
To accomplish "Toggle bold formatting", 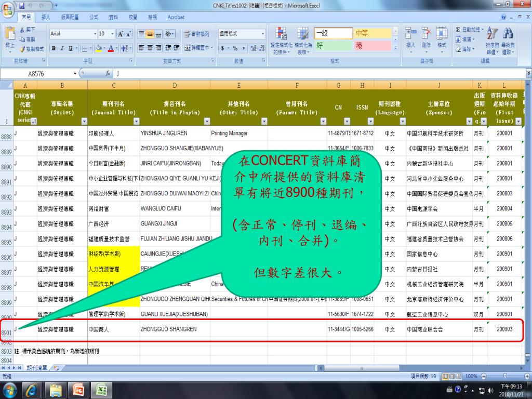I will [x=54, y=48].
